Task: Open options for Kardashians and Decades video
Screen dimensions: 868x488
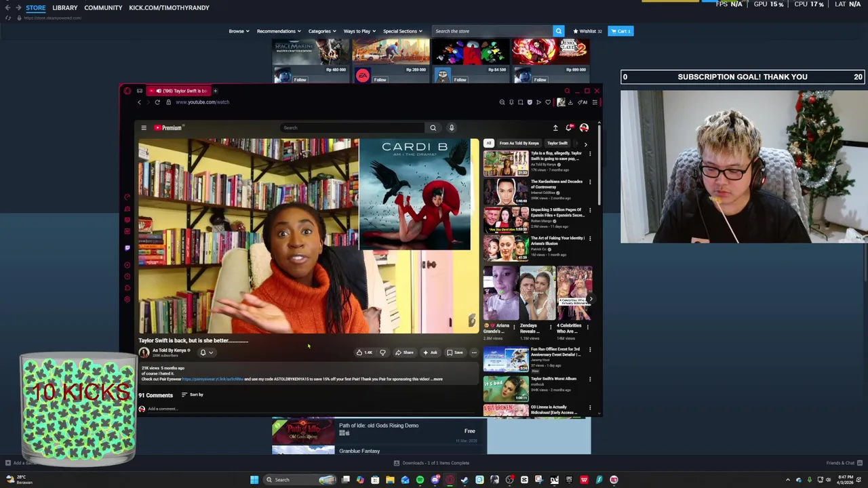Action: (590, 182)
